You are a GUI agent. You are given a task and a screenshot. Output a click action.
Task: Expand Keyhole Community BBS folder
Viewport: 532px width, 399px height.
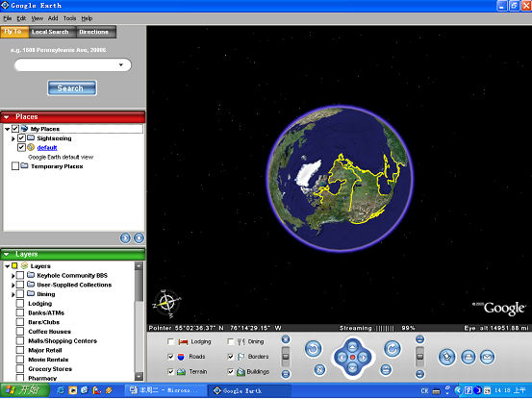[13, 276]
